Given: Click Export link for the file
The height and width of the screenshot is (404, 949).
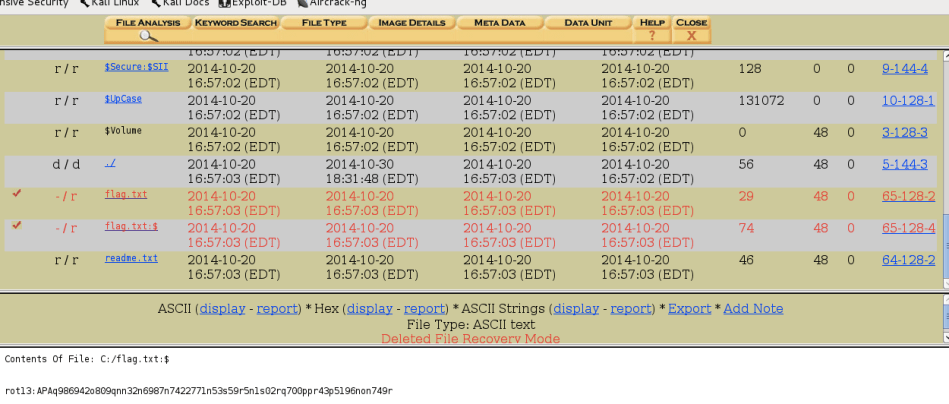Looking at the screenshot, I should coord(689,309).
